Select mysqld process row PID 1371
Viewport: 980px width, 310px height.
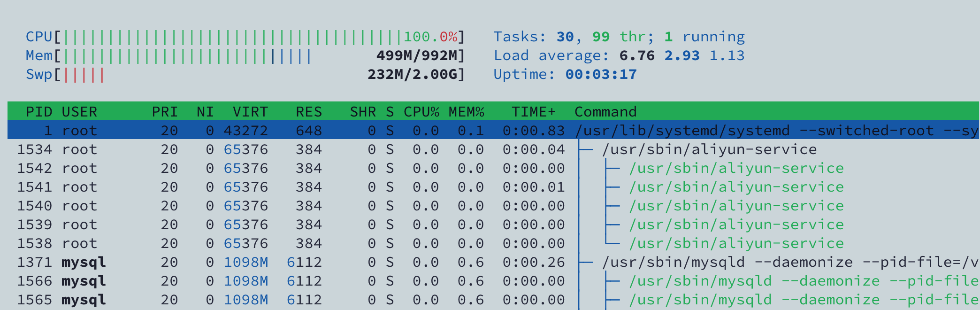tap(493, 262)
